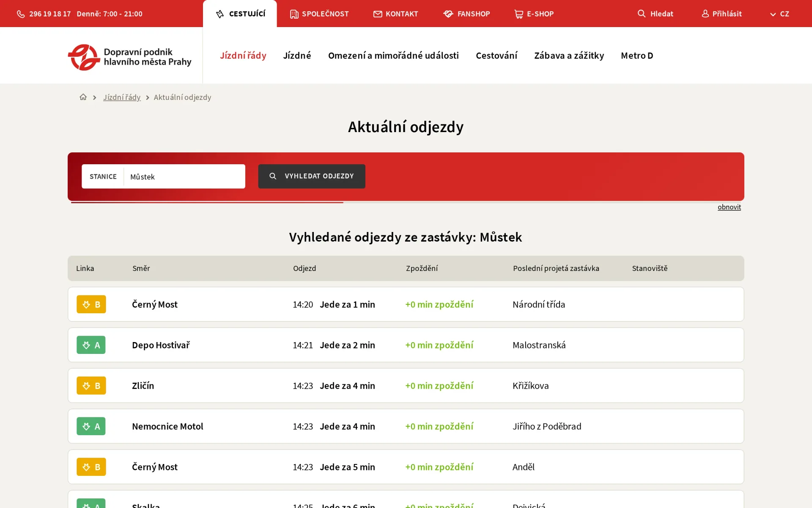Click 'Jede za 2 min' departure text
This screenshot has height=508, width=812.
[x=347, y=345]
